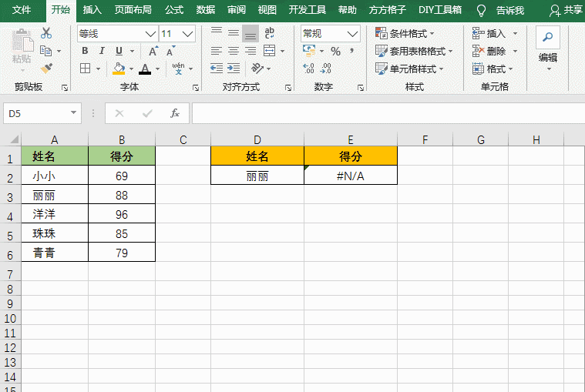
Task: Click the insert function fx button
Action: pos(175,113)
